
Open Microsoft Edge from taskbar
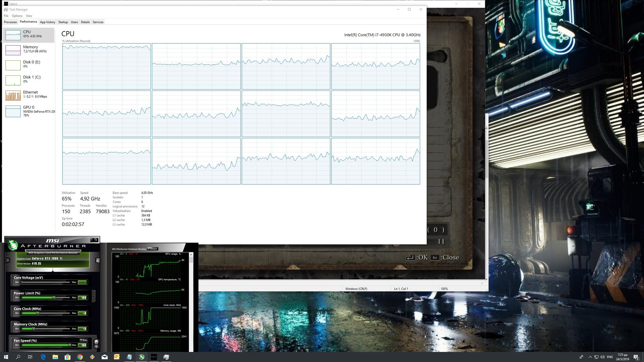coord(43,357)
